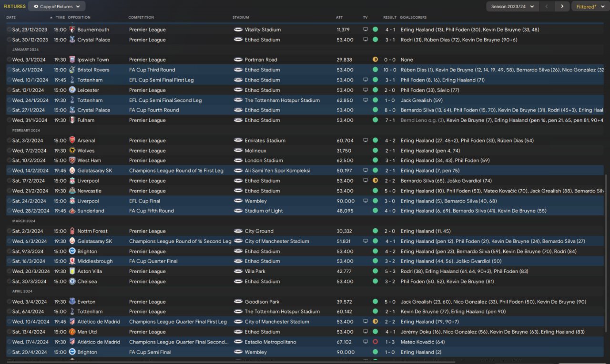Click the TV icon on the Arsenal row
The height and width of the screenshot is (364, 610).
[366, 141]
